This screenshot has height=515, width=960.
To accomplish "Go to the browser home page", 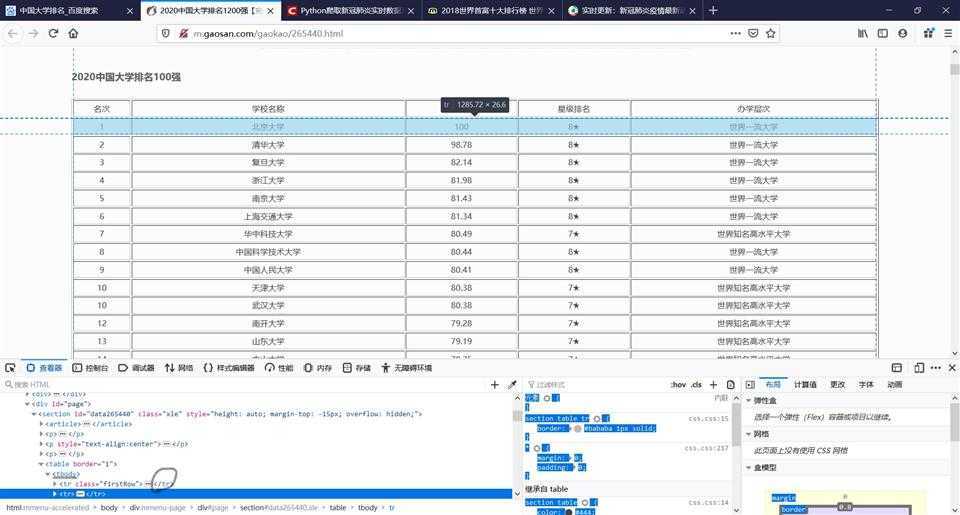I will pyautogui.click(x=73, y=33).
